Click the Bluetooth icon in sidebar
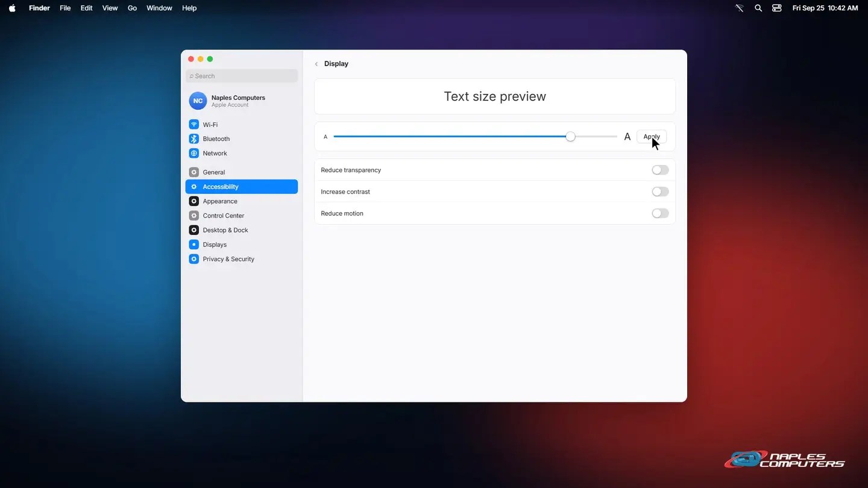This screenshot has width=868, height=488. pos(193,139)
